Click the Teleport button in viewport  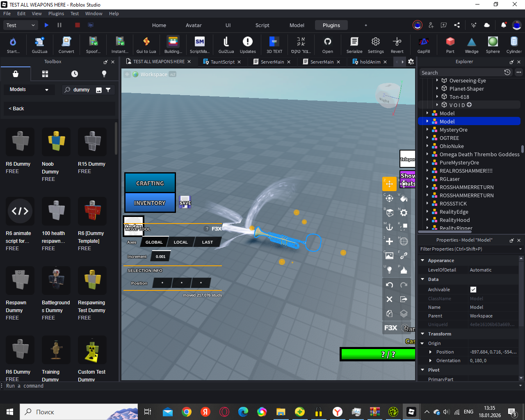pyautogui.click(x=408, y=159)
